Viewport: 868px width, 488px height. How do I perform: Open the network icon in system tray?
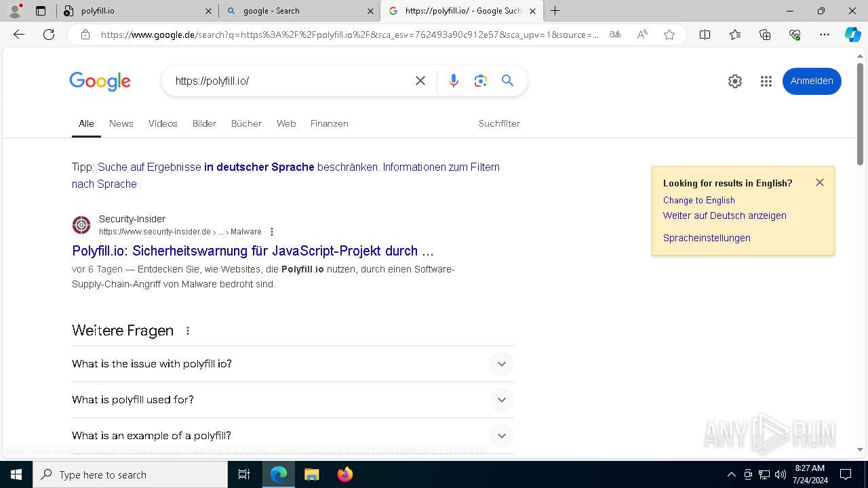[764, 474]
